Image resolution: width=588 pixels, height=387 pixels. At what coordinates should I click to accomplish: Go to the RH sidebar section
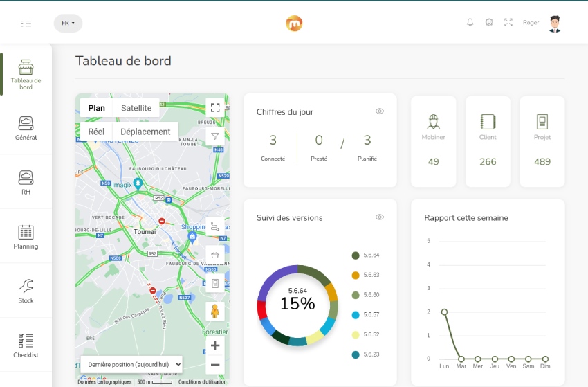pyautogui.click(x=26, y=183)
